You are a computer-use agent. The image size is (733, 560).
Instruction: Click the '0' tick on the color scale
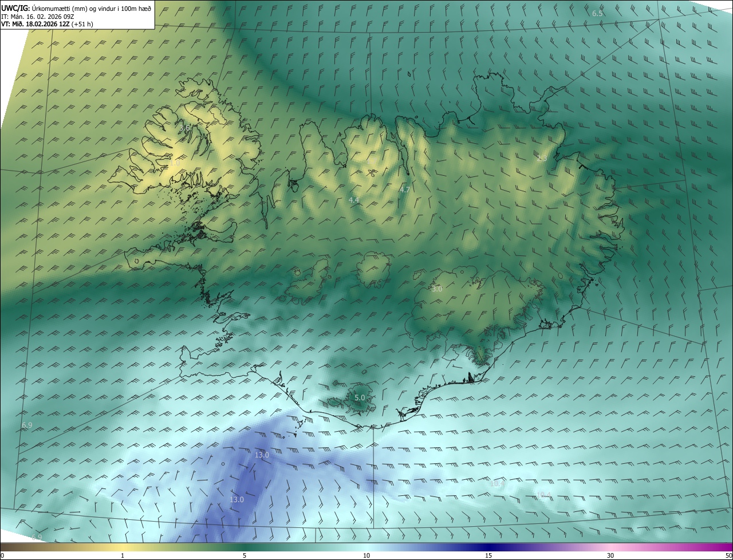pos(2,555)
